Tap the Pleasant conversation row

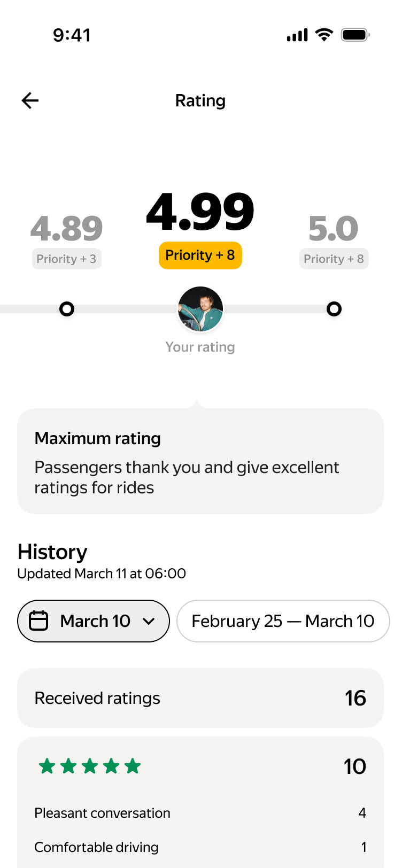click(x=200, y=813)
